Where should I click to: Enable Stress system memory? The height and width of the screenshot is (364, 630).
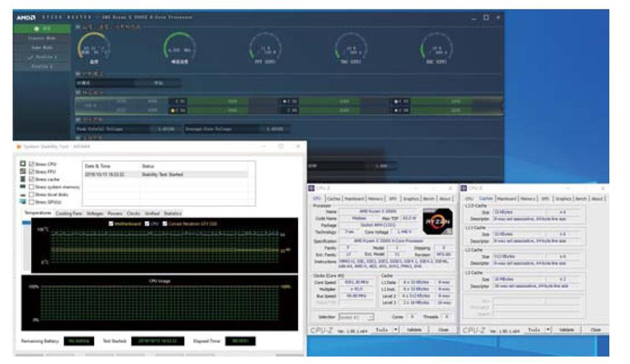[31, 187]
